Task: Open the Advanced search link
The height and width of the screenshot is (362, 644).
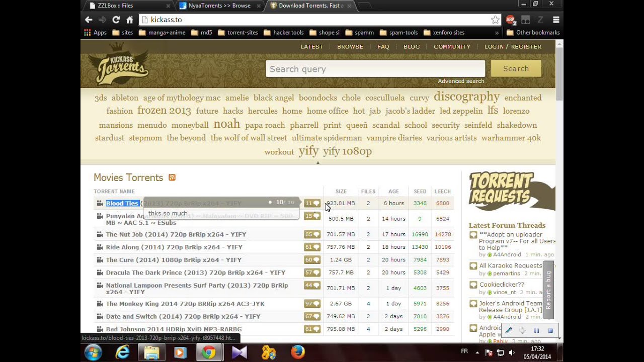Action: point(461,81)
